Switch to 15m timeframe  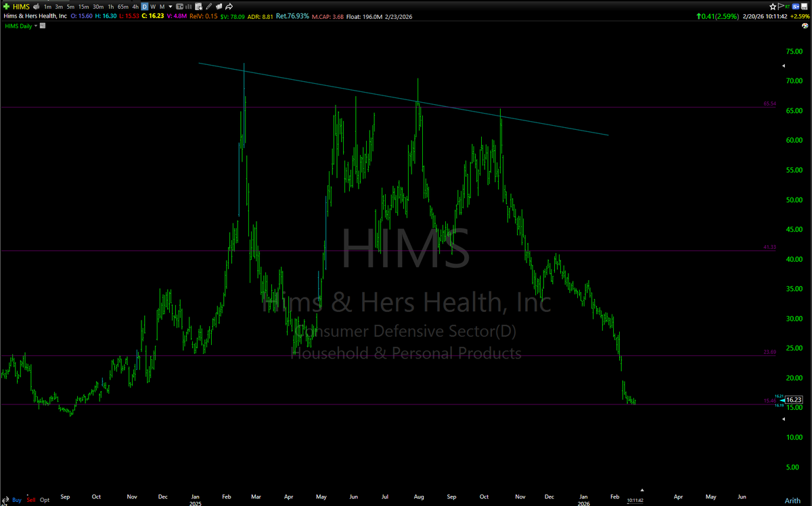[83, 7]
